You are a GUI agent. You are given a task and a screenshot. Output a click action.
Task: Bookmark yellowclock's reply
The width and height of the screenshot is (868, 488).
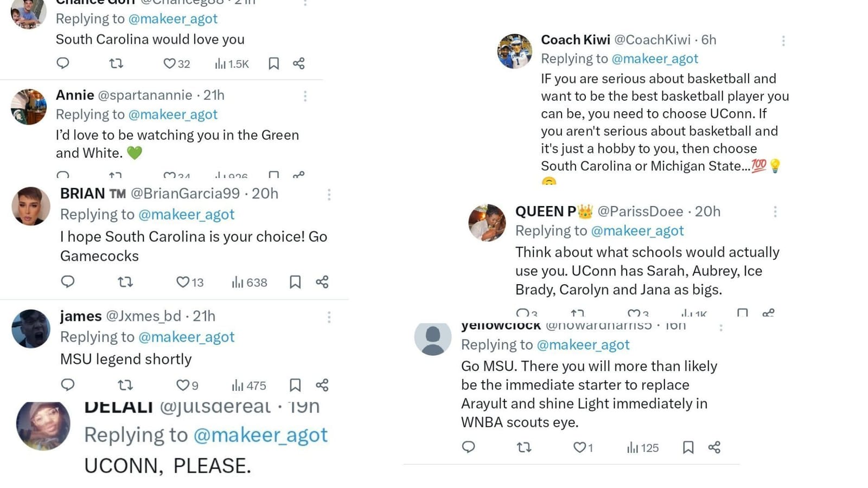tap(689, 447)
